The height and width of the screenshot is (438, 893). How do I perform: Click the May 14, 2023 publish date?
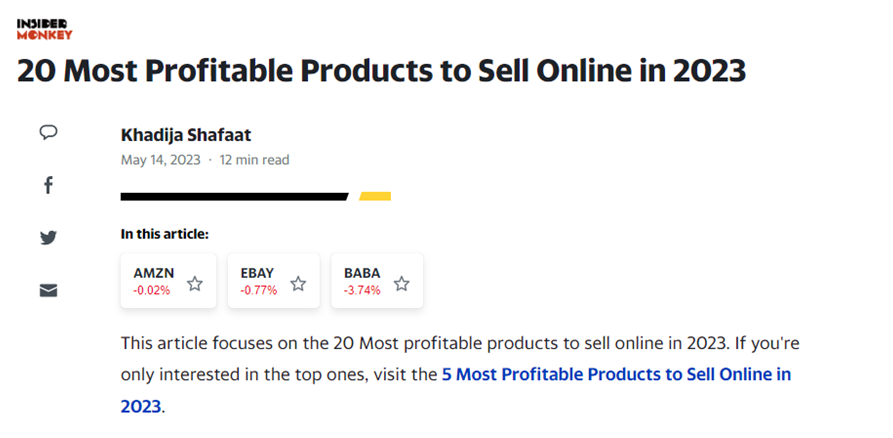pyautogui.click(x=160, y=160)
